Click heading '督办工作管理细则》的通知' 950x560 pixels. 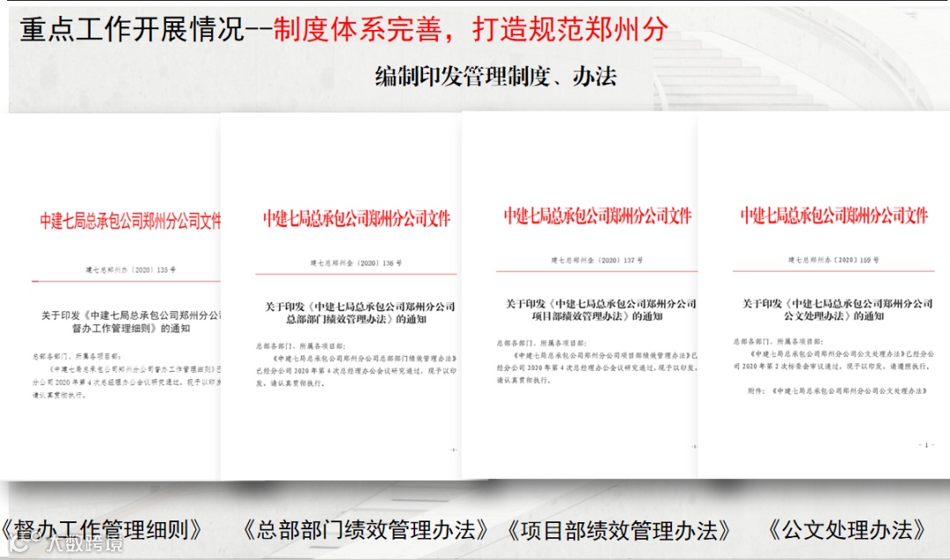131,329
